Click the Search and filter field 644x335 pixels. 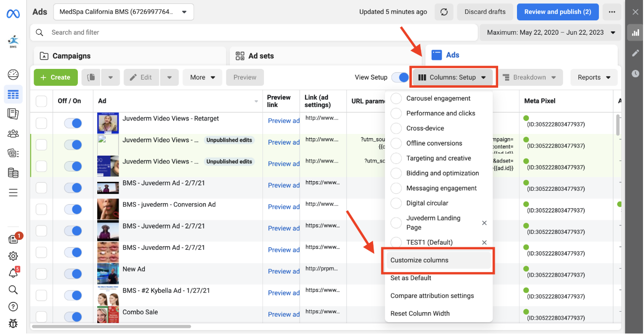point(253,33)
